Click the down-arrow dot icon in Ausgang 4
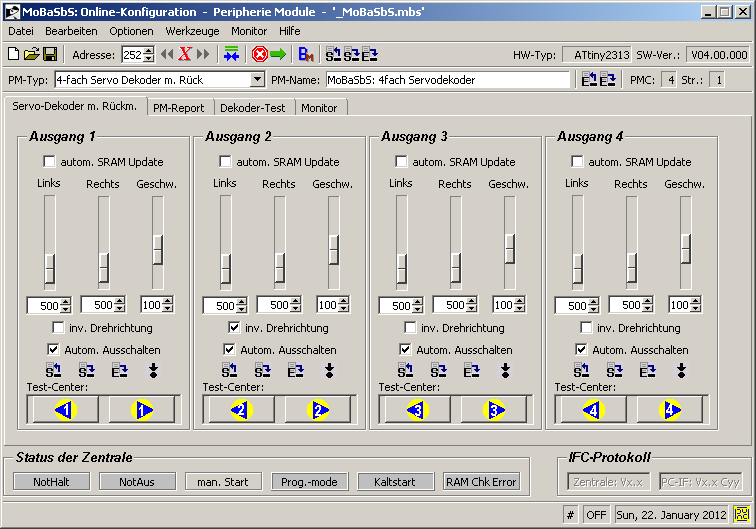This screenshot has width=756, height=529. [681, 371]
